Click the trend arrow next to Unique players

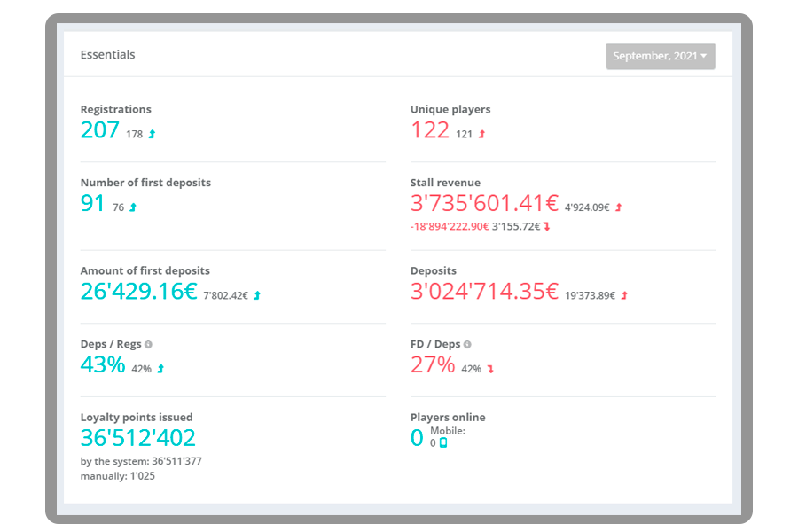pyautogui.click(x=481, y=133)
